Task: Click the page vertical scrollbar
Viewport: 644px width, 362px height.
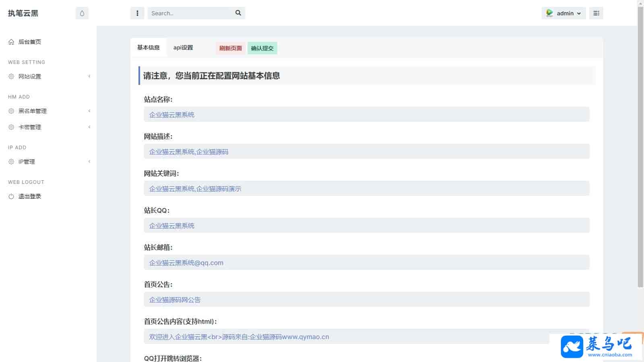Action: 640,147
